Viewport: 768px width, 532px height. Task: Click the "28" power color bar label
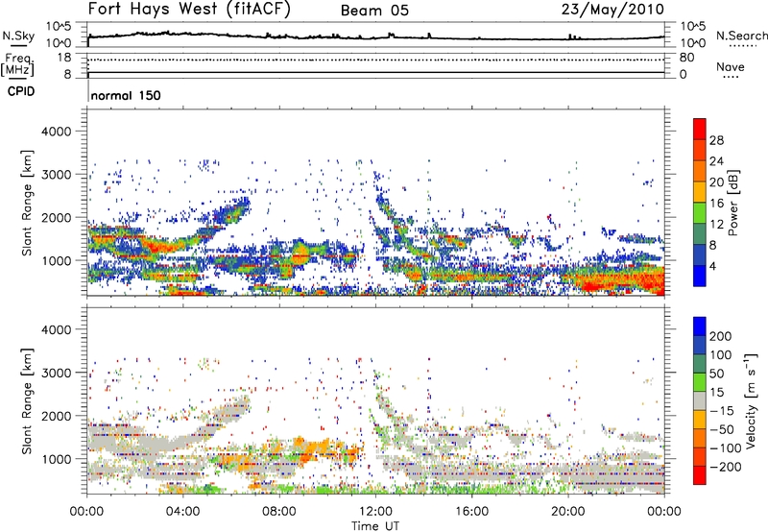click(x=716, y=140)
